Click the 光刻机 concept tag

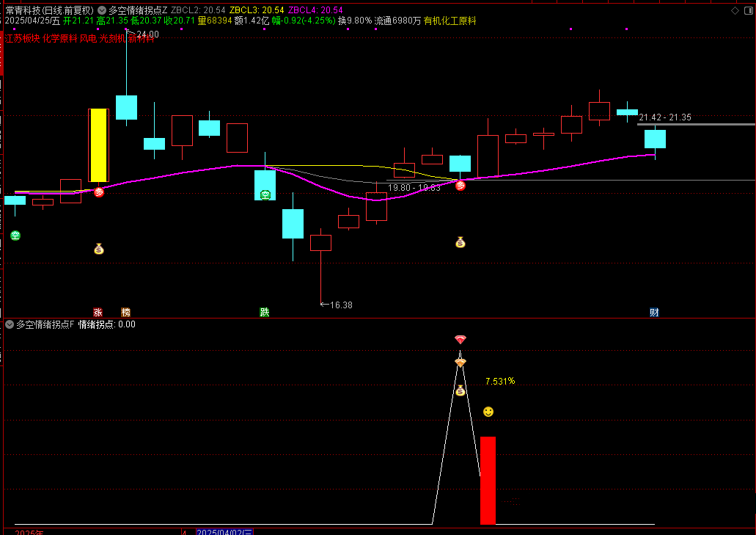[x=111, y=38]
